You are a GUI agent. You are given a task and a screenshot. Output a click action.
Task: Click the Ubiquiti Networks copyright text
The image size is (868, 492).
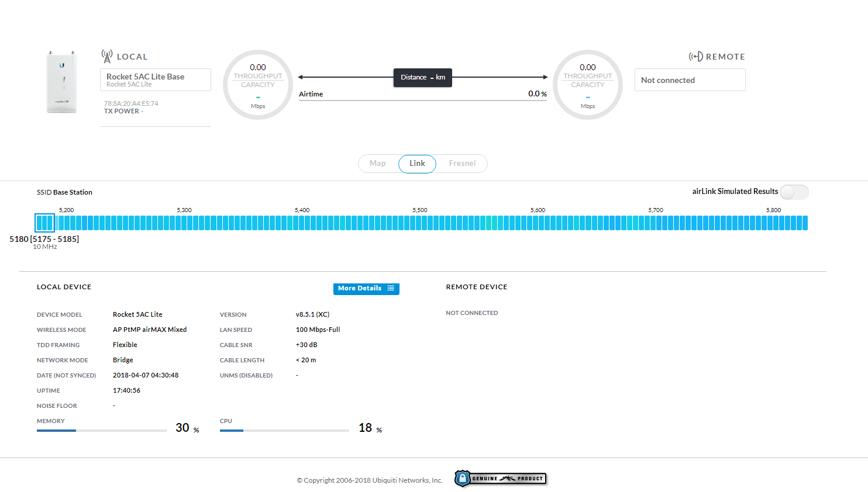point(370,480)
